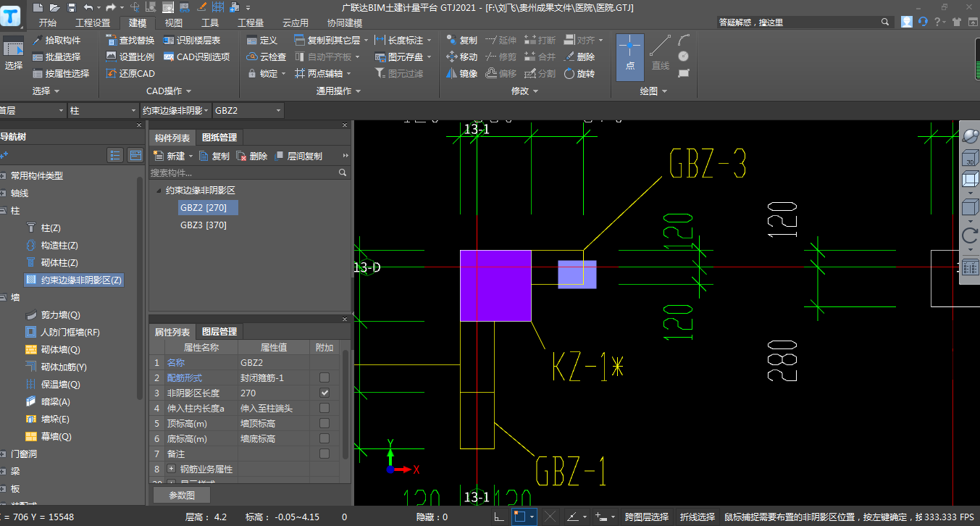The height and width of the screenshot is (526, 980).
Task: Toggle 附加 checkbox for 顶标高(m) row
Action: point(324,423)
